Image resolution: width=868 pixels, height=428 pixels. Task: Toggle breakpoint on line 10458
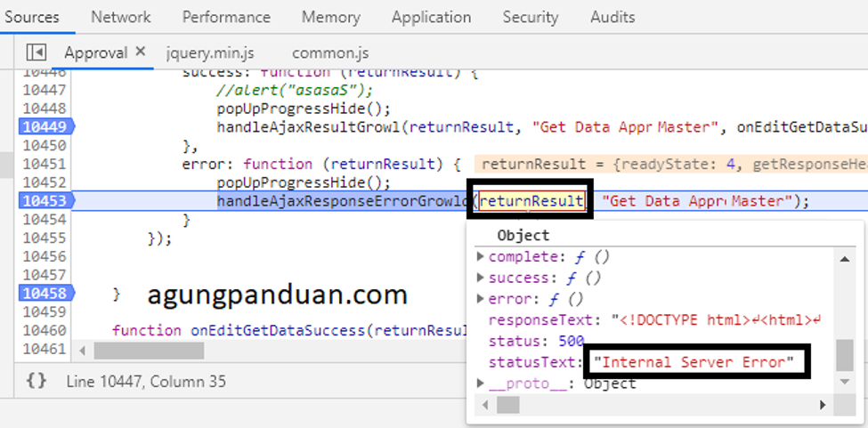tap(46, 293)
